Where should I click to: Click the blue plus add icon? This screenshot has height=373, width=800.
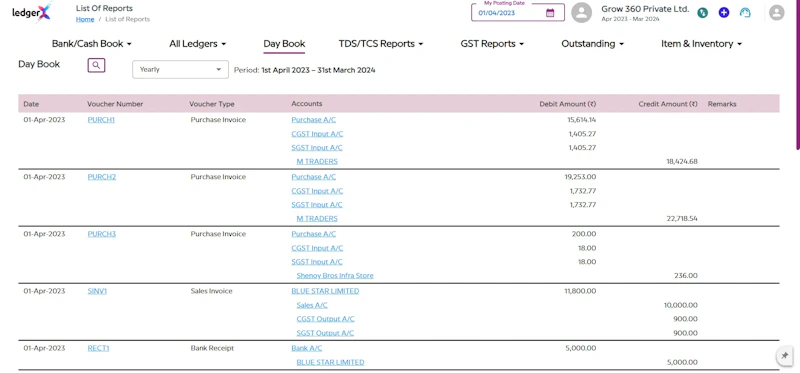pos(724,13)
